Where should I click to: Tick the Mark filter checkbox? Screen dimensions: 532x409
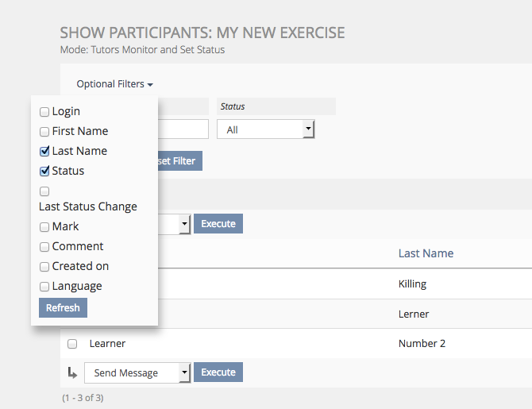click(44, 227)
